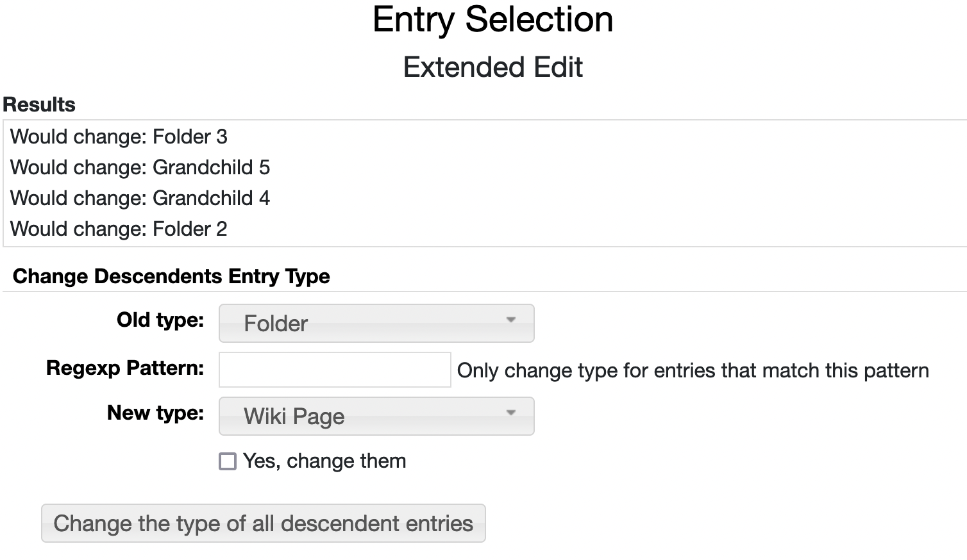
Task: Click the 'Old type:' field label
Action: coord(160,320)
